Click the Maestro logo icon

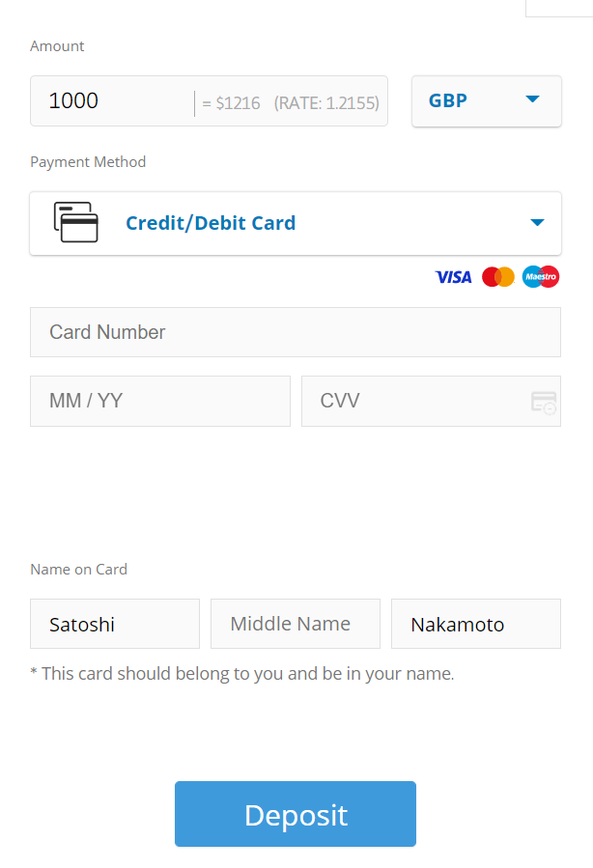[x=541, y=277]
